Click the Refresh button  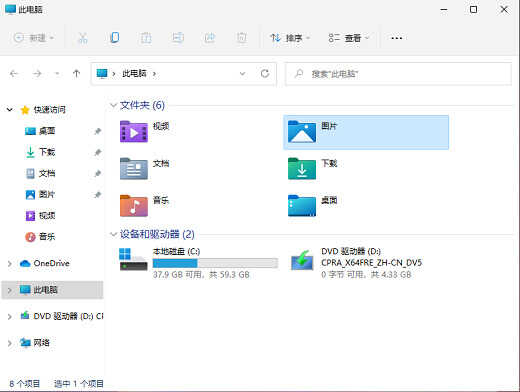[265, 74]
